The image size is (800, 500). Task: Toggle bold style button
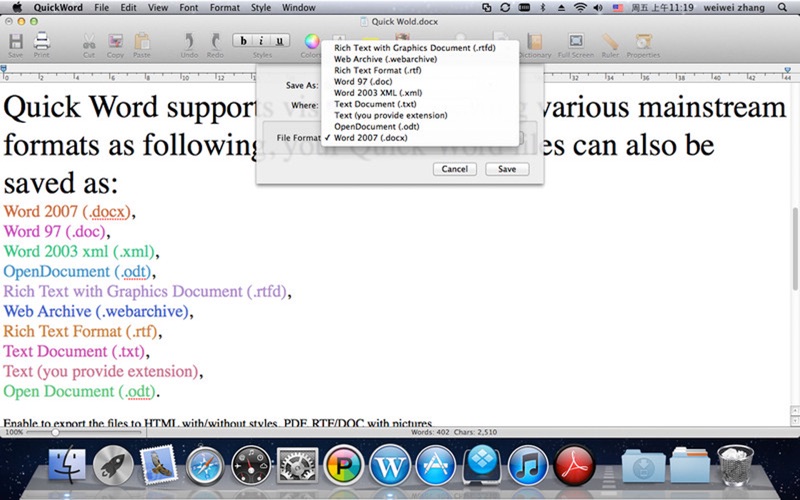pos(243,41)
